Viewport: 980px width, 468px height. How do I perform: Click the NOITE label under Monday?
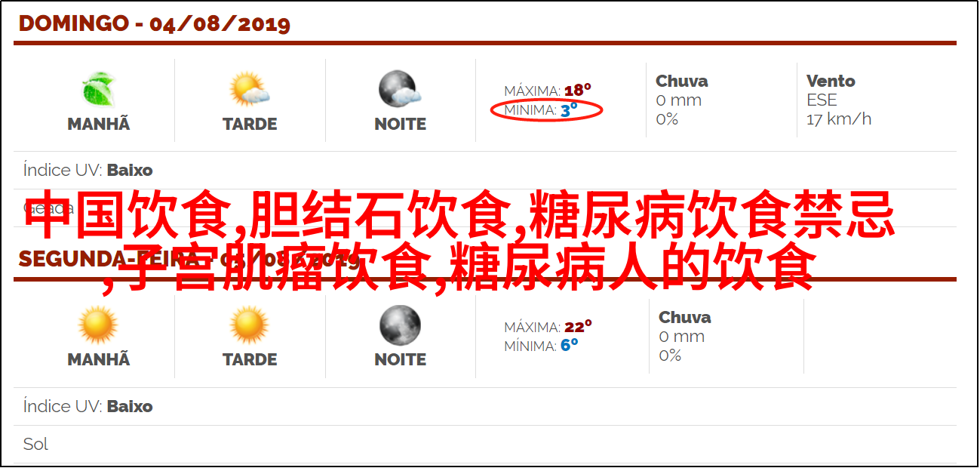click(x=401, y=360)
